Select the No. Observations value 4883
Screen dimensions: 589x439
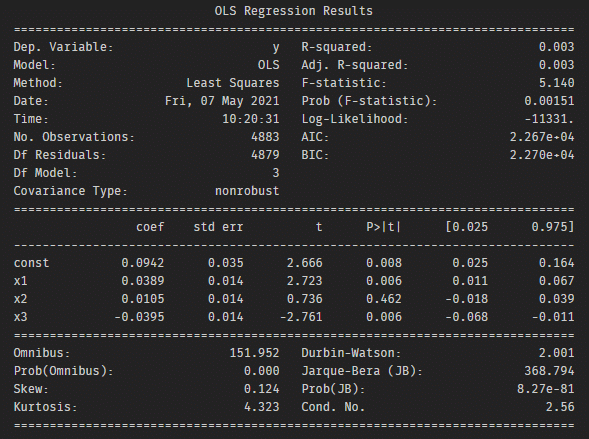point(265,137)
